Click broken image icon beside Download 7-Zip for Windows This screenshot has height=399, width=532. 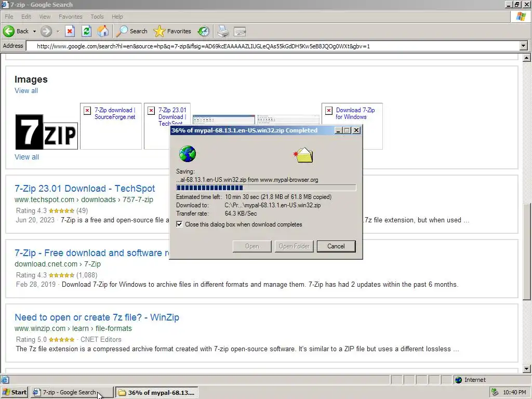(x=329, y=111)
